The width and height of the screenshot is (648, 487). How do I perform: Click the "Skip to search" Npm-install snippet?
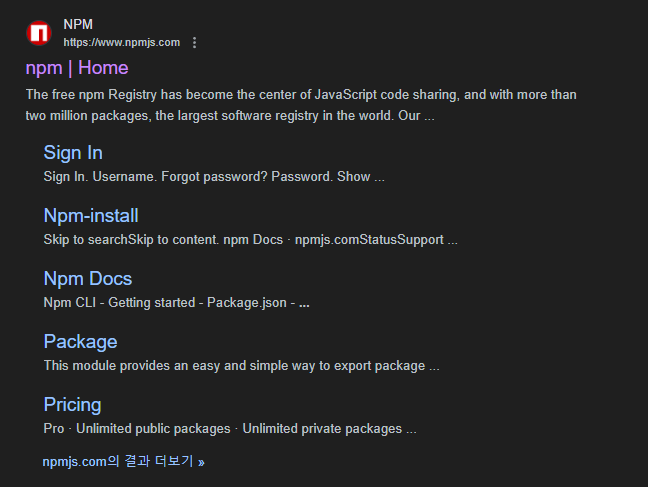(250, 240)
